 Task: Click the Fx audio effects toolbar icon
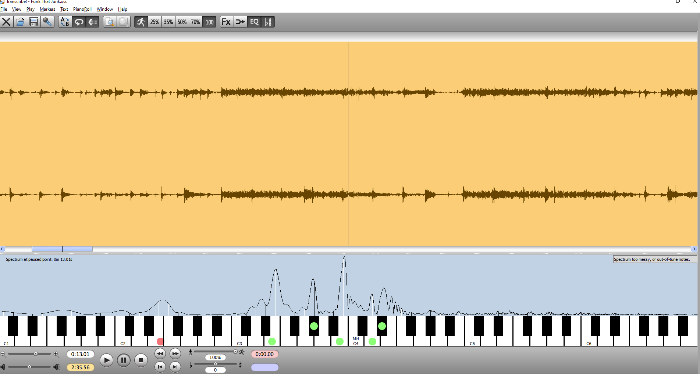(x=226, y=22)
